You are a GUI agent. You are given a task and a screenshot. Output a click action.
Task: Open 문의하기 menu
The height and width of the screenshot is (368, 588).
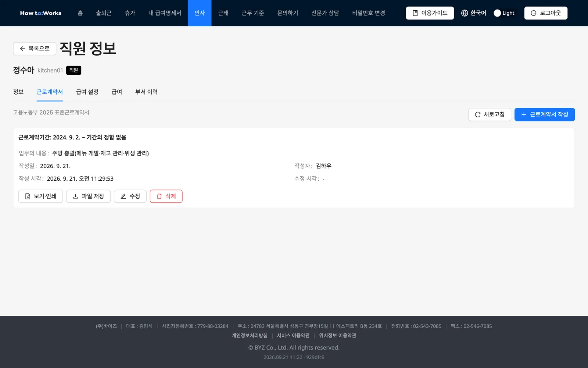288,13
